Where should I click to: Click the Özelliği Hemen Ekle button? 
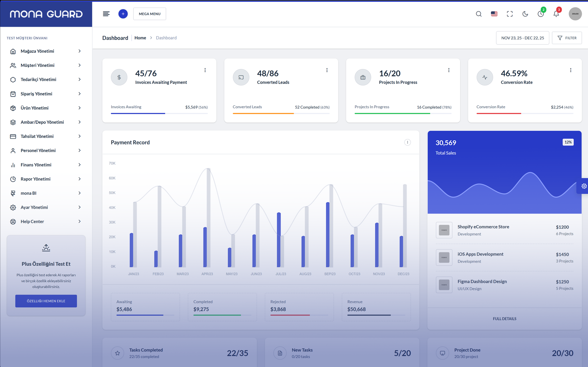(46, 301)
